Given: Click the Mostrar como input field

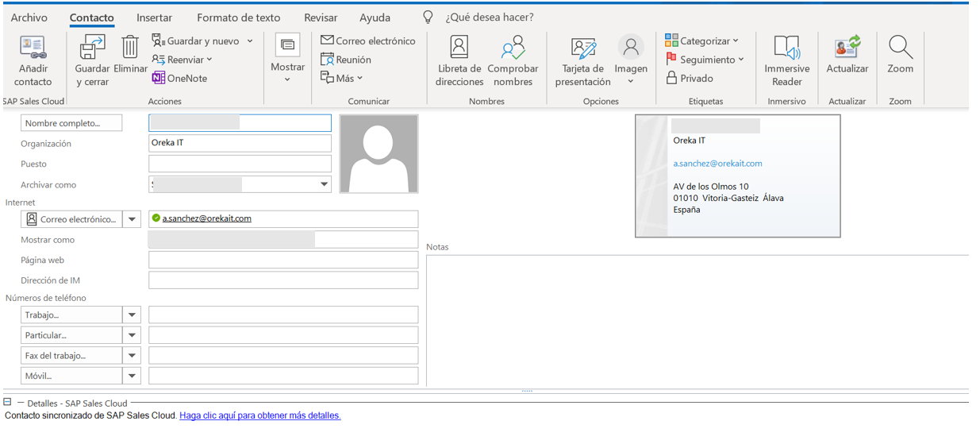Looking at the screenshot, I should 283,239.
